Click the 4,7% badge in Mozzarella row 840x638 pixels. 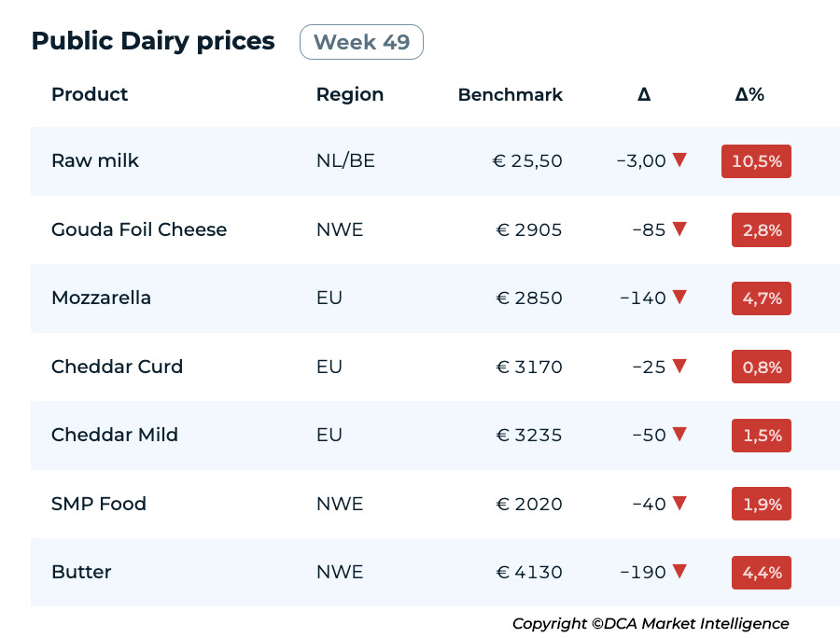[762, 298]
